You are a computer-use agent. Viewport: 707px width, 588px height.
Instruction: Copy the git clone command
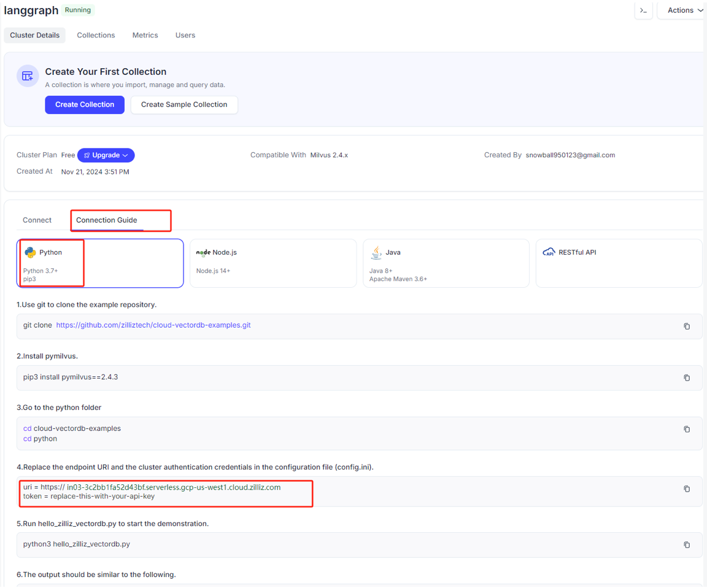click(687, 327)
